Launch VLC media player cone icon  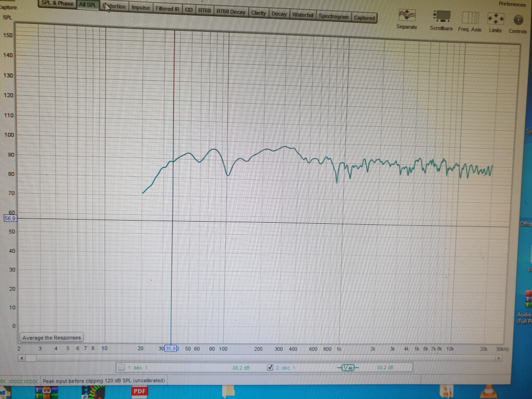489,392
